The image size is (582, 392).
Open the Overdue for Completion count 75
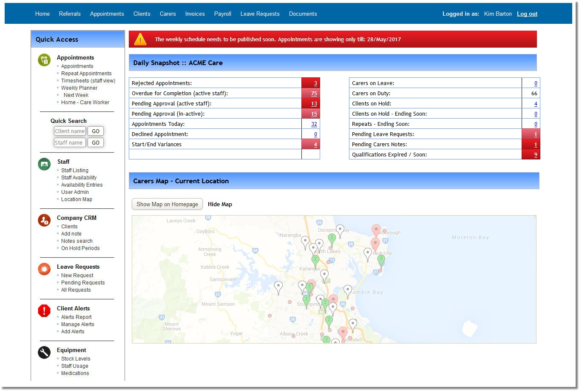pos(314,94)
